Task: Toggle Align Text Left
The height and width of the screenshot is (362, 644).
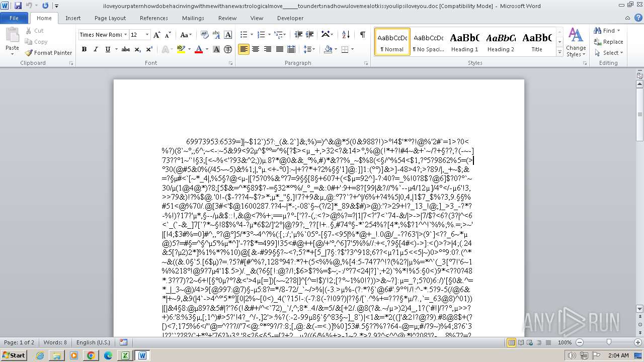Action: [x=244, y=49]
